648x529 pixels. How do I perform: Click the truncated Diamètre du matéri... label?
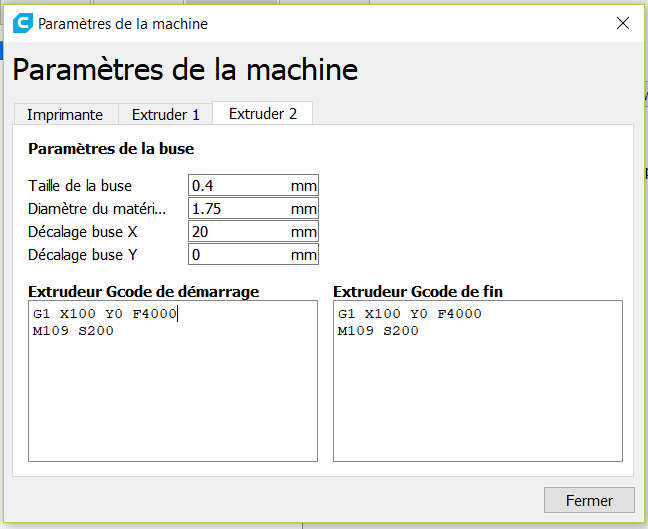point(96,209)
